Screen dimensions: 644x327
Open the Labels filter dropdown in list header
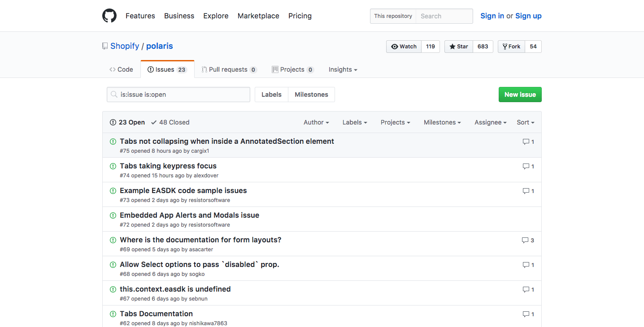point(355,122)
